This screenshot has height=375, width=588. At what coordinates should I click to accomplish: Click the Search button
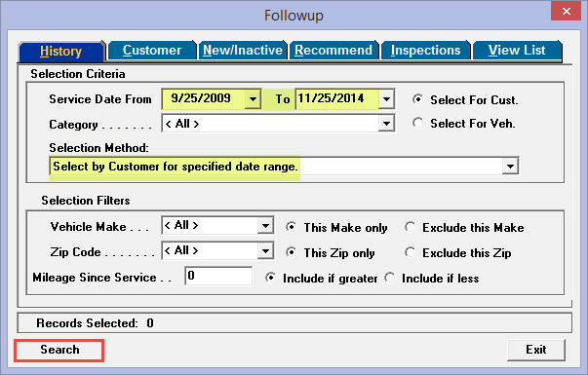point(59,350)
